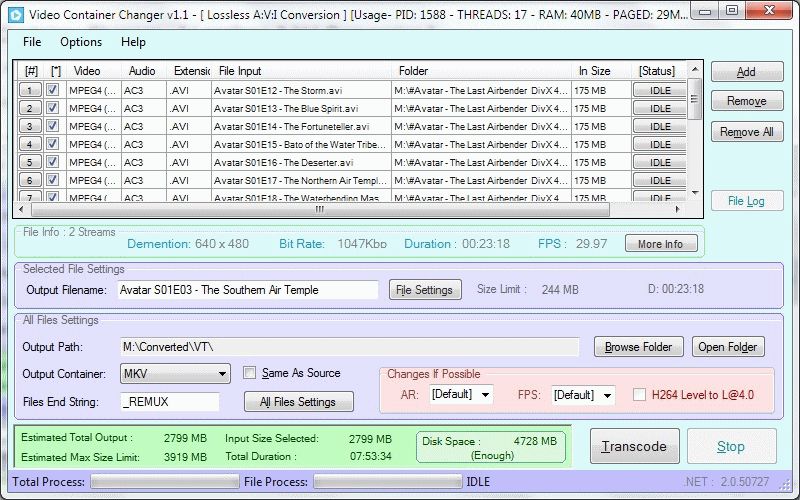Open File Settings for the selected file
The width and height of the screenshot is (800, 500).
(425, 290)
